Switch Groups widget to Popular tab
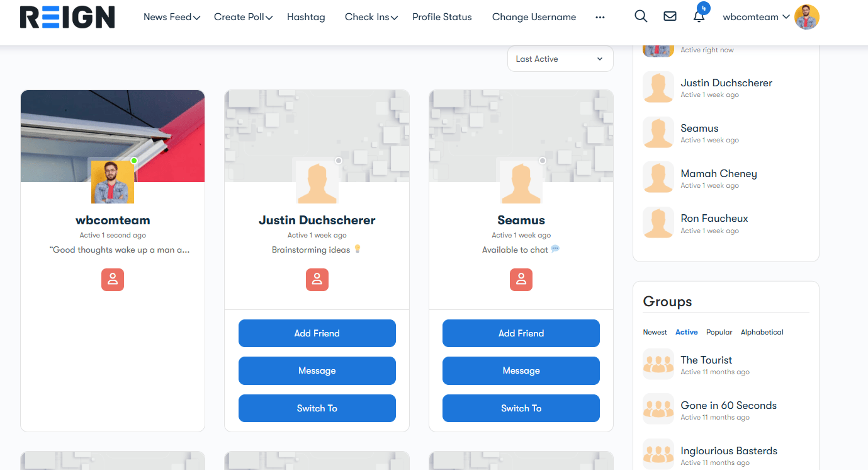The image size is (868, 470). [719, 332]
